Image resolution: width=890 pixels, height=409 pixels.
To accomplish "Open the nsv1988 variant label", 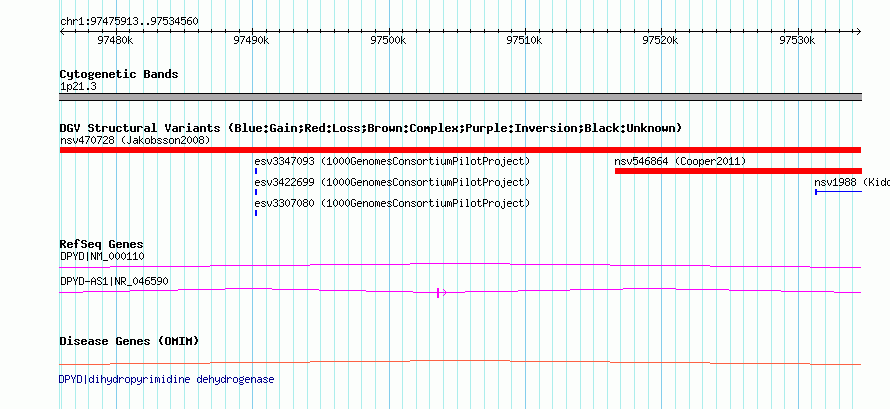I will coord(852,183).
